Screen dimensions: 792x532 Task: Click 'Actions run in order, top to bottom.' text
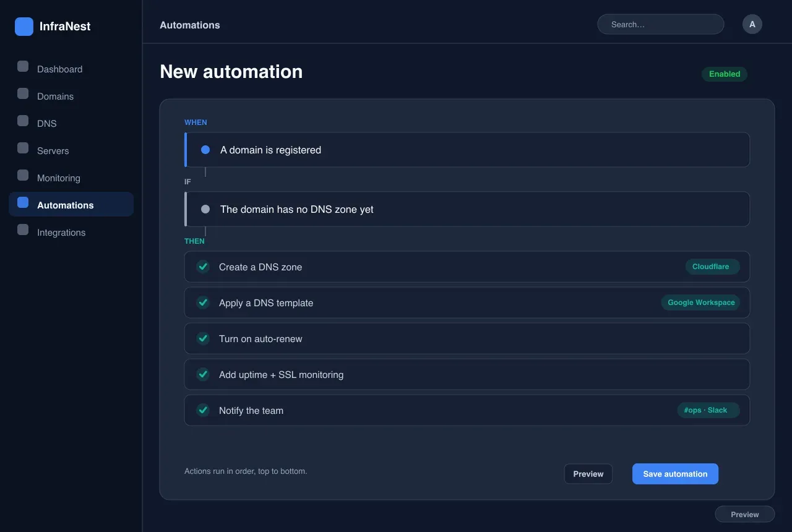coord(246,471)
